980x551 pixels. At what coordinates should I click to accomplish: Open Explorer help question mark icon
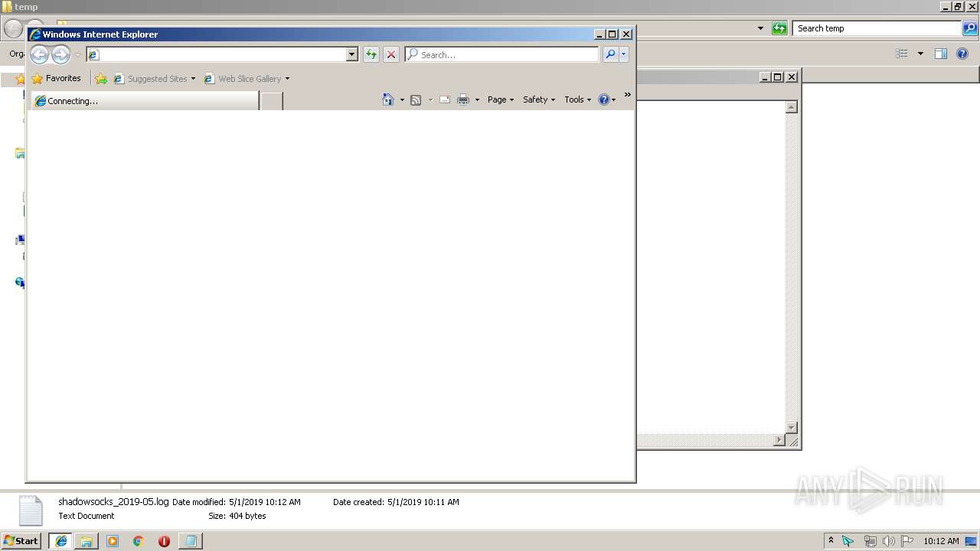pyautogui.click(x=962, y=54)
